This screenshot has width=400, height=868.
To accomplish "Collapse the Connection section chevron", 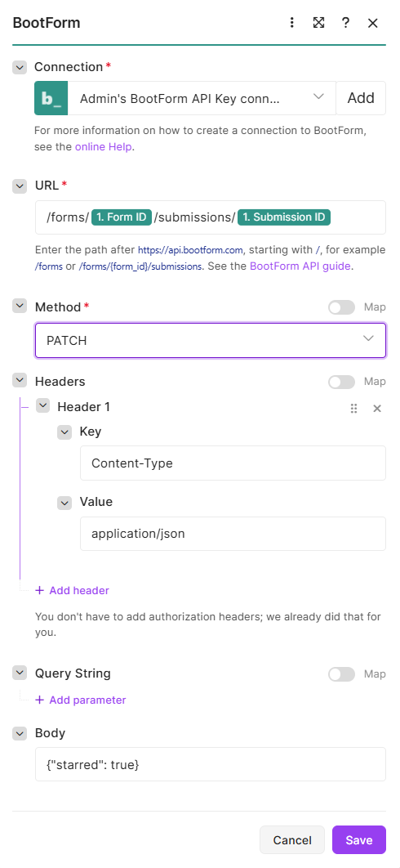I will 20,68.
